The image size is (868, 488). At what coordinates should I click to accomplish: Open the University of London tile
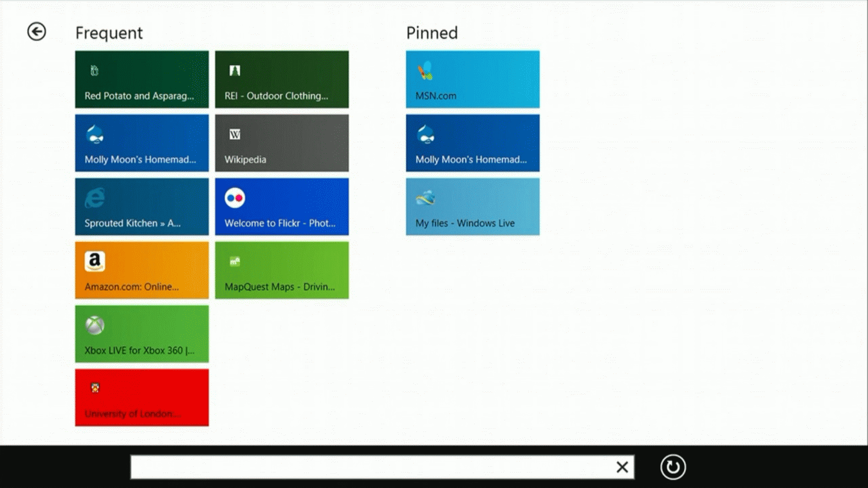click(x=142, y=397)
